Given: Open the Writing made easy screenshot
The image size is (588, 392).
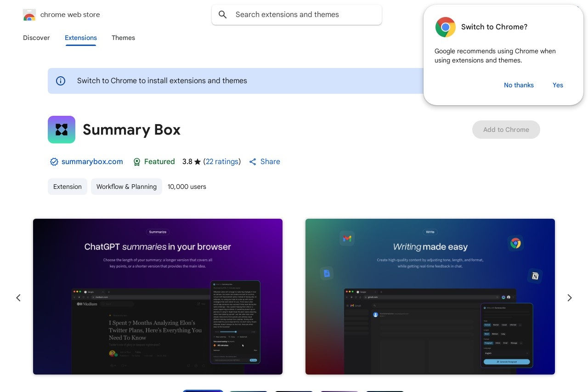Looking at the screenshot, I should click(x=430, y=296).
